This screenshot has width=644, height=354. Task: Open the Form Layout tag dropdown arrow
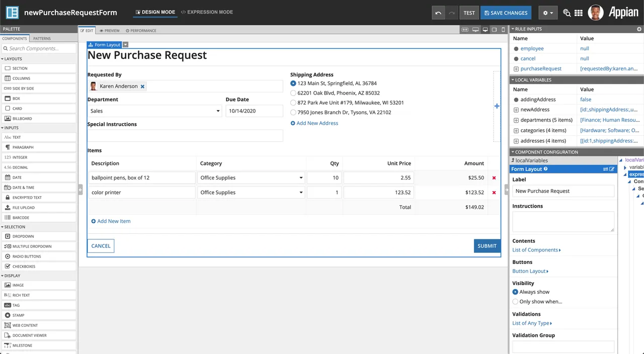coord(126,45)
